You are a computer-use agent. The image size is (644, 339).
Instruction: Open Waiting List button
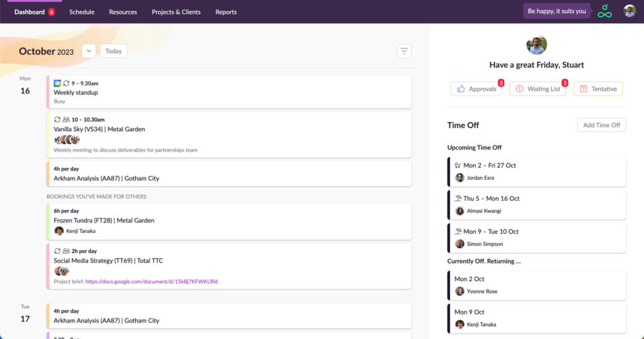(537, 89)
